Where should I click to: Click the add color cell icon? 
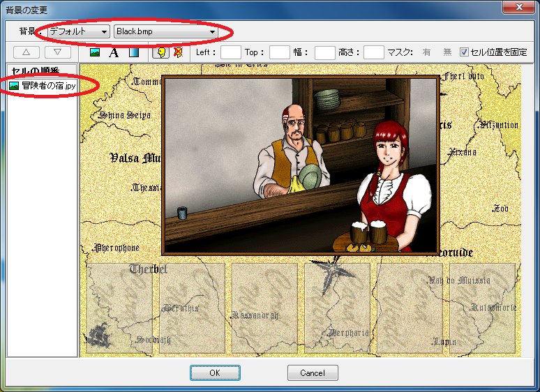click(134, 52)
